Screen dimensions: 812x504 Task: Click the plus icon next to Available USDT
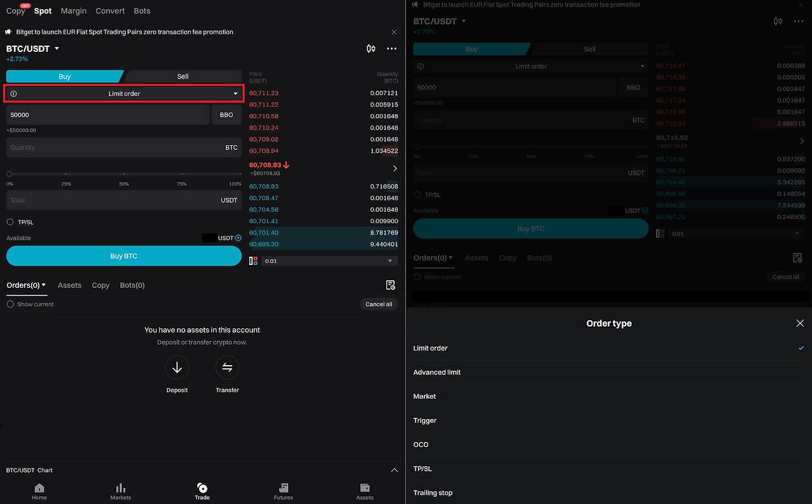(x=239, y=238)
